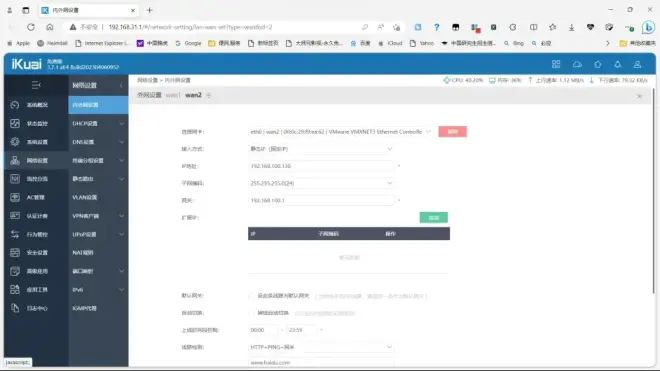Open browser split screen icon
The width and height of the screenshot is (660, 371).
point(533,27)
